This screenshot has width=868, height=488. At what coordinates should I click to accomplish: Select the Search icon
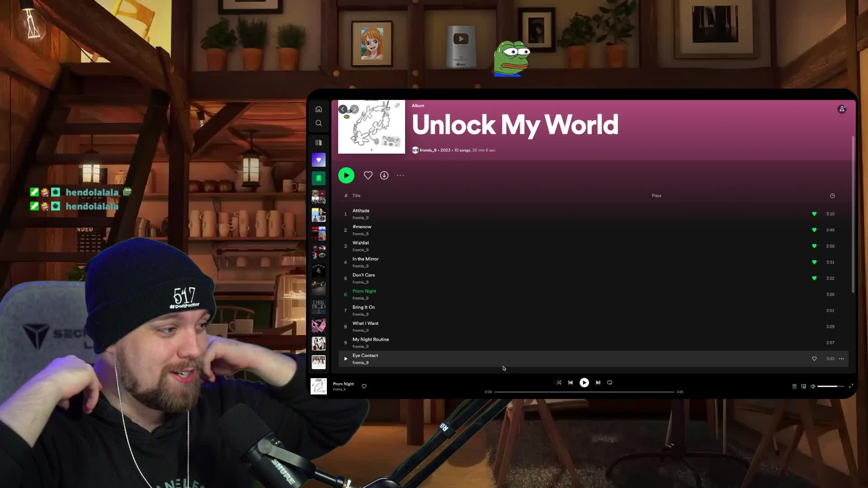[319, 123]
